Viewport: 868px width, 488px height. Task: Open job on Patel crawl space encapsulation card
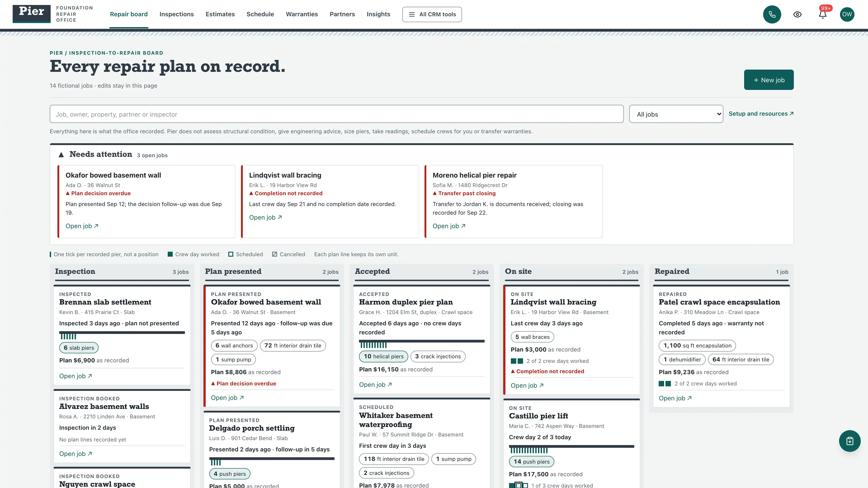(675, 398)
